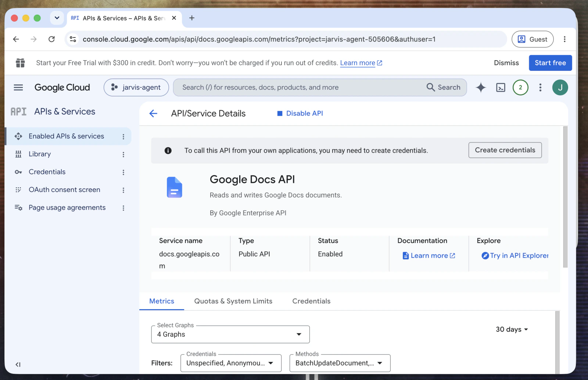
Task: Switch to Quotas & System Limits tab
Action: (x=233, y=301)
